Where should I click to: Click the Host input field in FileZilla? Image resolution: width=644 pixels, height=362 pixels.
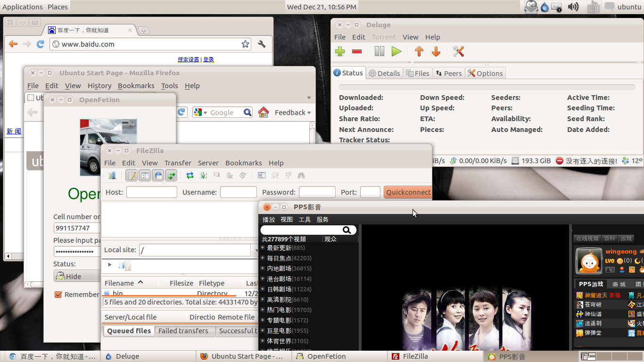tap(151, 192)
